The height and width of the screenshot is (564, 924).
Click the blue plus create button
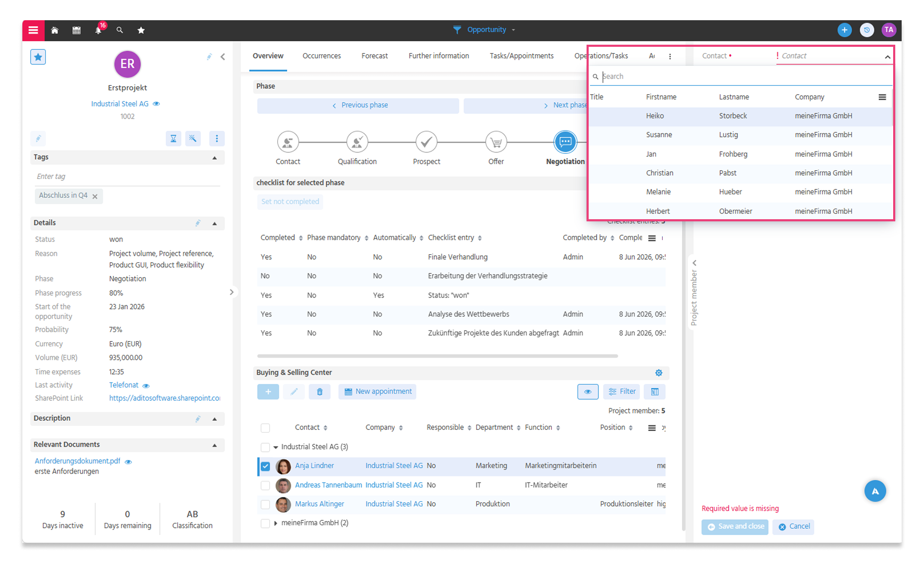point(844,30)
